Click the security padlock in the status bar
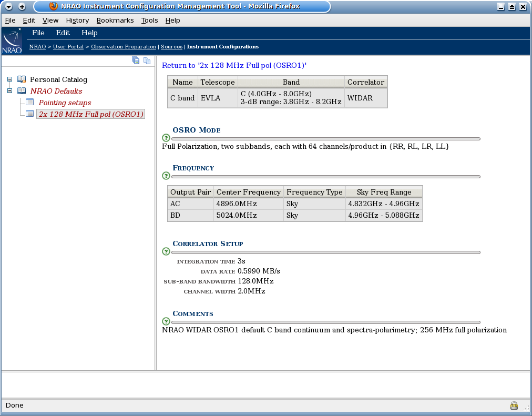 [514, 405]
